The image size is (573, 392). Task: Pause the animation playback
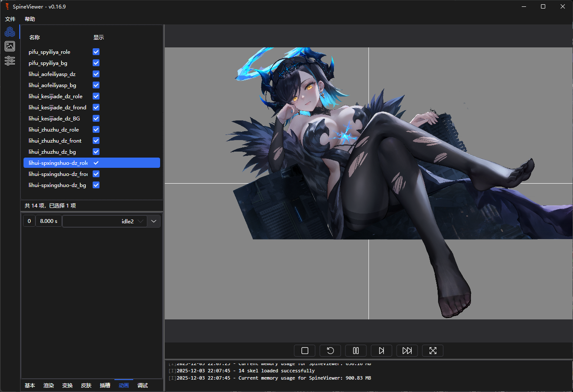[356, 351]
